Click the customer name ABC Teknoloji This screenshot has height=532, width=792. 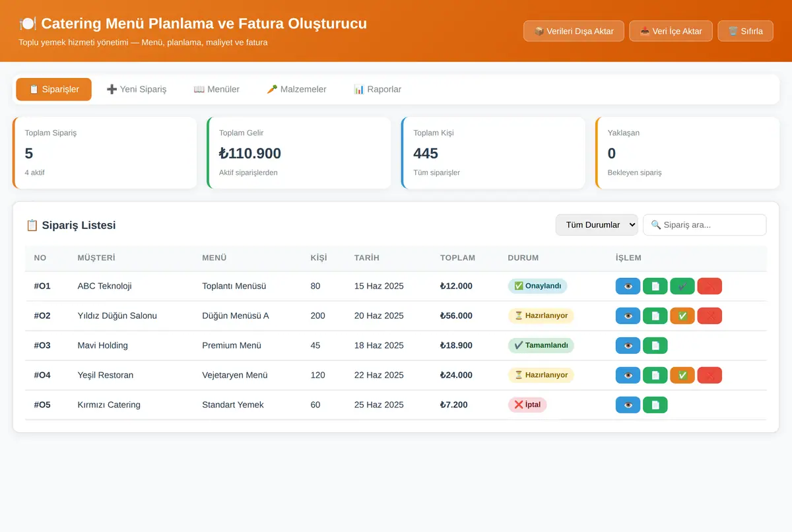point(104,286)
